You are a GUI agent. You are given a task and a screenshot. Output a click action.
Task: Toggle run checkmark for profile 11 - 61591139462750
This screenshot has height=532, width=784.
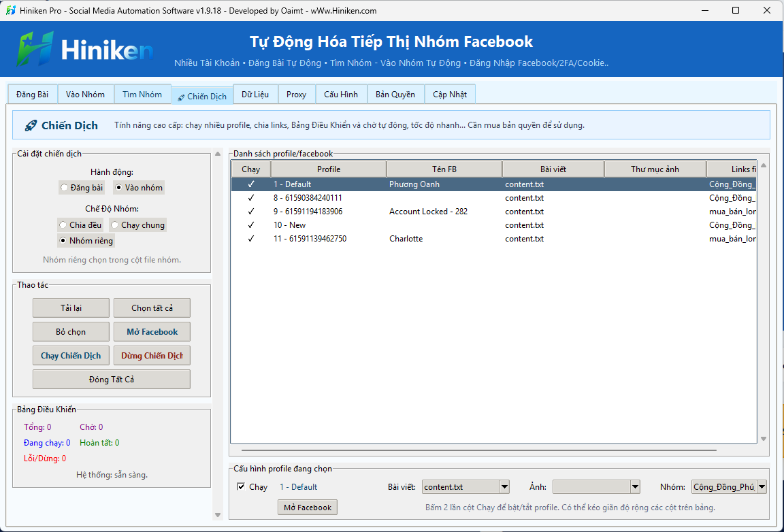251,239
